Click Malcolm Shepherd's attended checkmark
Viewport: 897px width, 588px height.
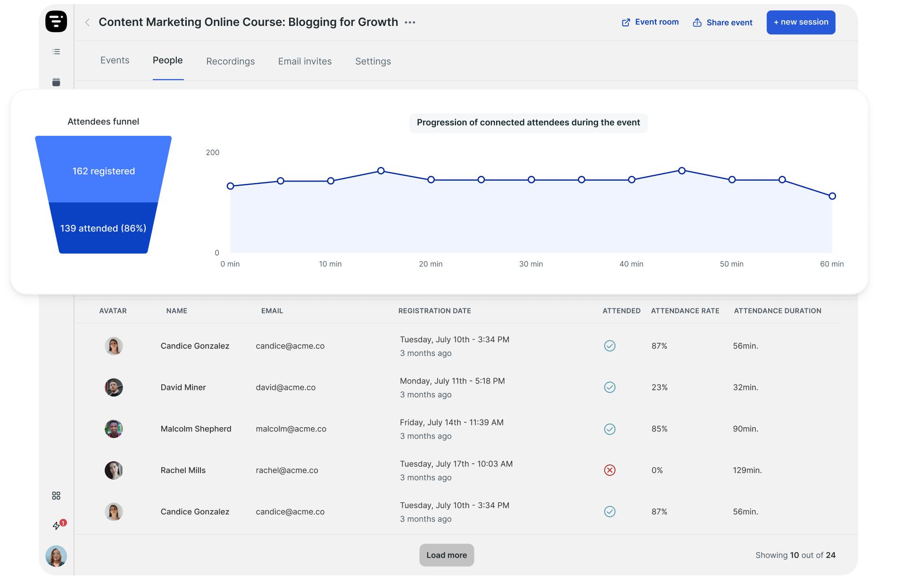click(x=609, y=429)
